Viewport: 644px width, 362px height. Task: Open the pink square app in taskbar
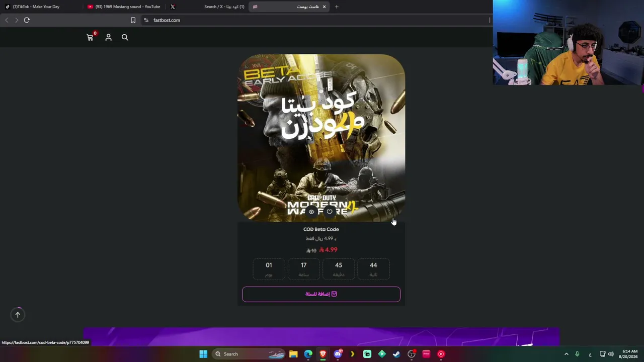pyautogui.click(x=426, y=354)
